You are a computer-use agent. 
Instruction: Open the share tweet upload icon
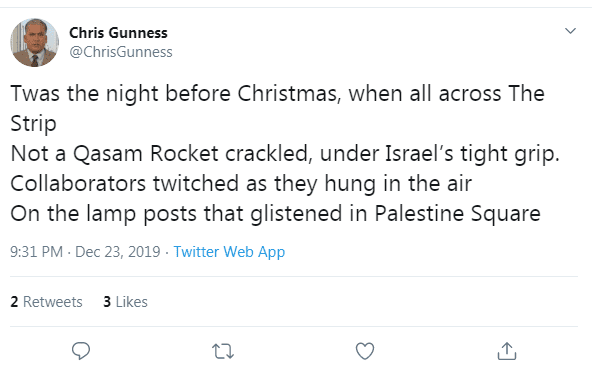[x=507, y=351]
